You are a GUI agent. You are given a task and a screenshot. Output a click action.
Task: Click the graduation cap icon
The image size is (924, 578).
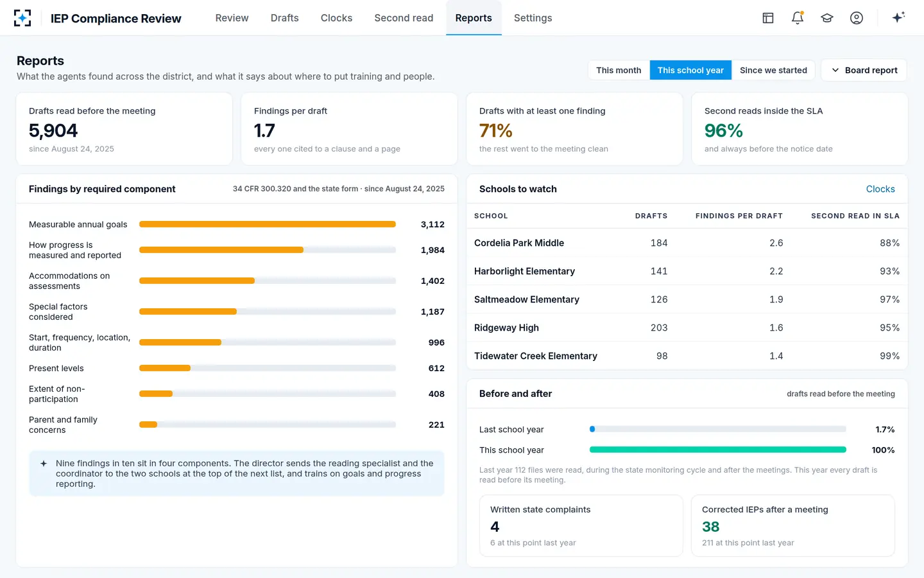[827, 18]
